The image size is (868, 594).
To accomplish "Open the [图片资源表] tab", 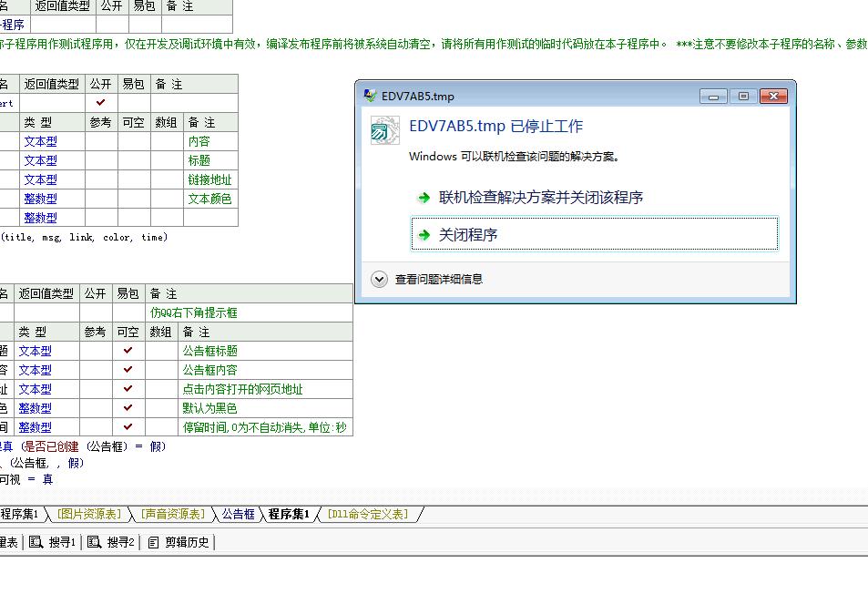I will point(88,514).
